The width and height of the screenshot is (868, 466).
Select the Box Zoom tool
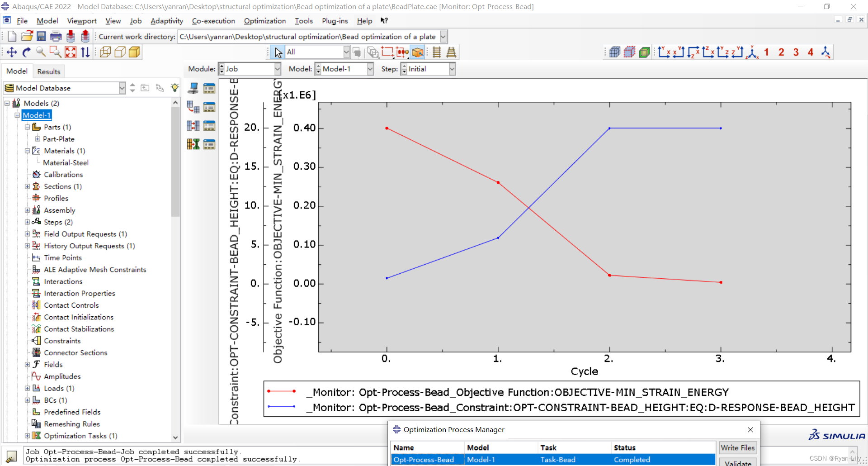point(55,52)
